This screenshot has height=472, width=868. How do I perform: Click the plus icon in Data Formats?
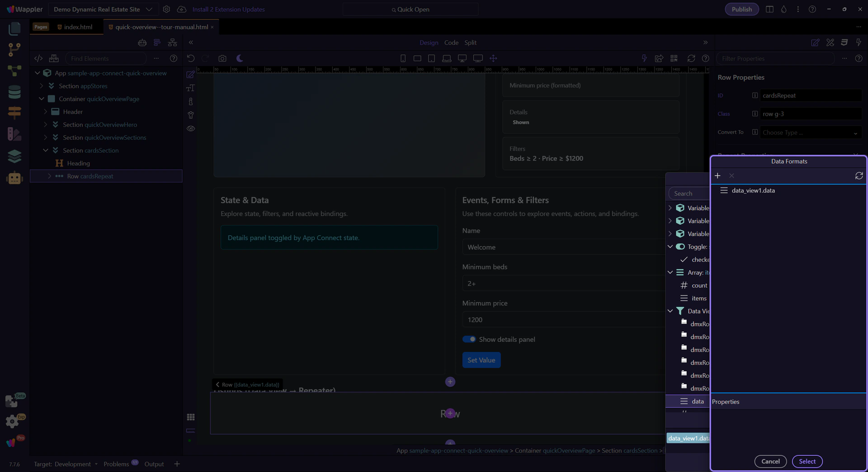[x=717, y=176]
